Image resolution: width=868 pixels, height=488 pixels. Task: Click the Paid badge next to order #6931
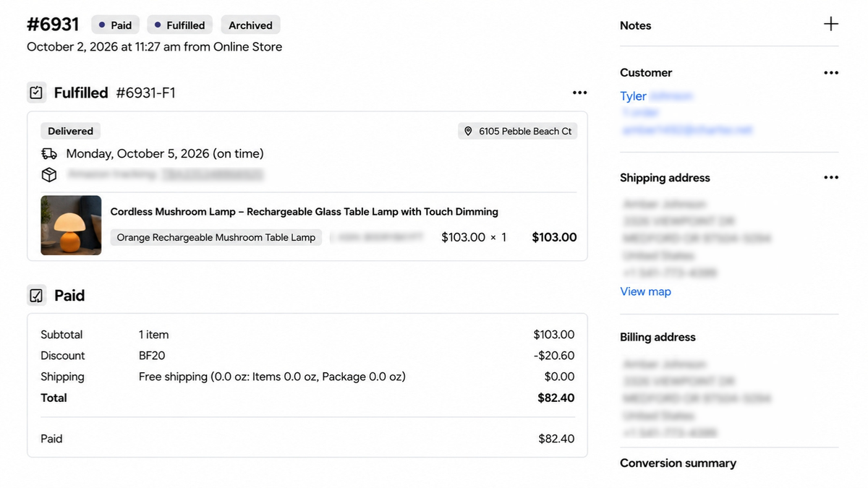pos(114,25)
